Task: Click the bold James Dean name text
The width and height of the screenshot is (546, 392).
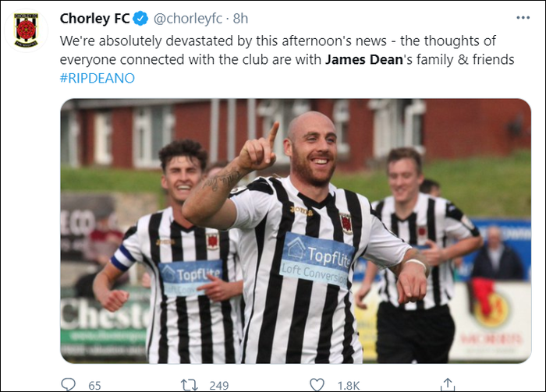Action: click(x=364, y=59)
